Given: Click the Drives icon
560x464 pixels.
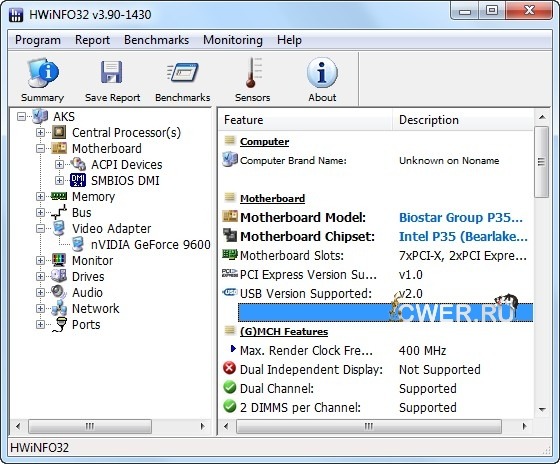Looking at the screenshot, I should coord(59,276).
